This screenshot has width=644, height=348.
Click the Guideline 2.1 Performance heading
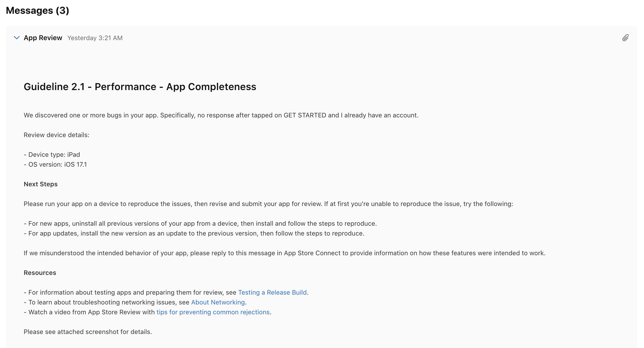[x=140, y=87]
